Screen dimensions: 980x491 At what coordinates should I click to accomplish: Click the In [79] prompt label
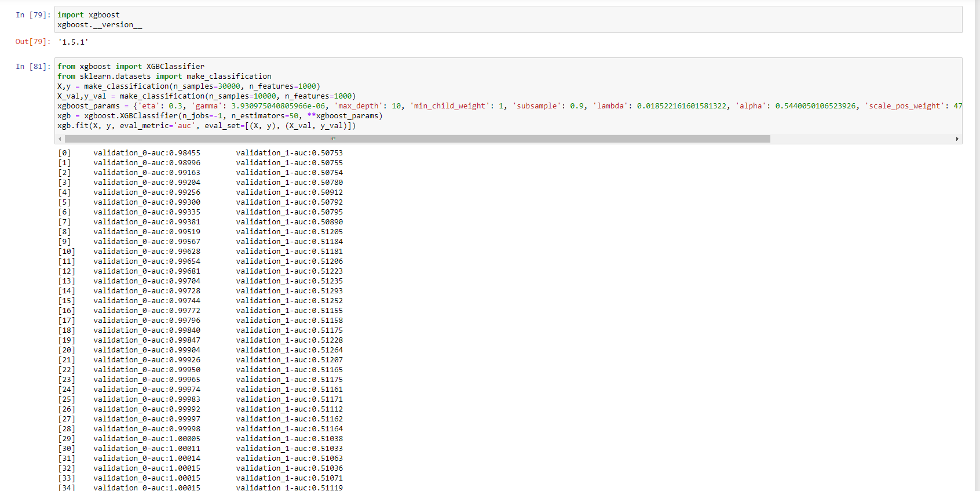[33, 15]
